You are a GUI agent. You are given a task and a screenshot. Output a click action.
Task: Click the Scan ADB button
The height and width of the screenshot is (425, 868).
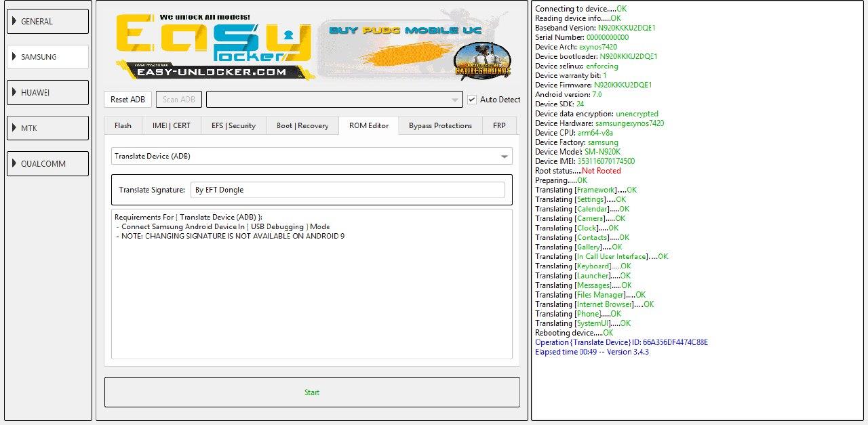coord(179,100)
